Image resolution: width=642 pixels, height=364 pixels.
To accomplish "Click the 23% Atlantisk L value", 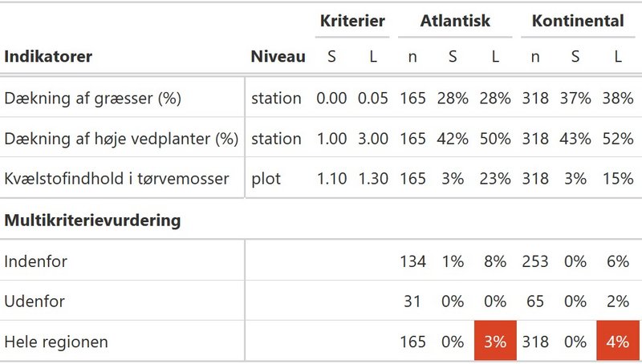I will (495, 179).
